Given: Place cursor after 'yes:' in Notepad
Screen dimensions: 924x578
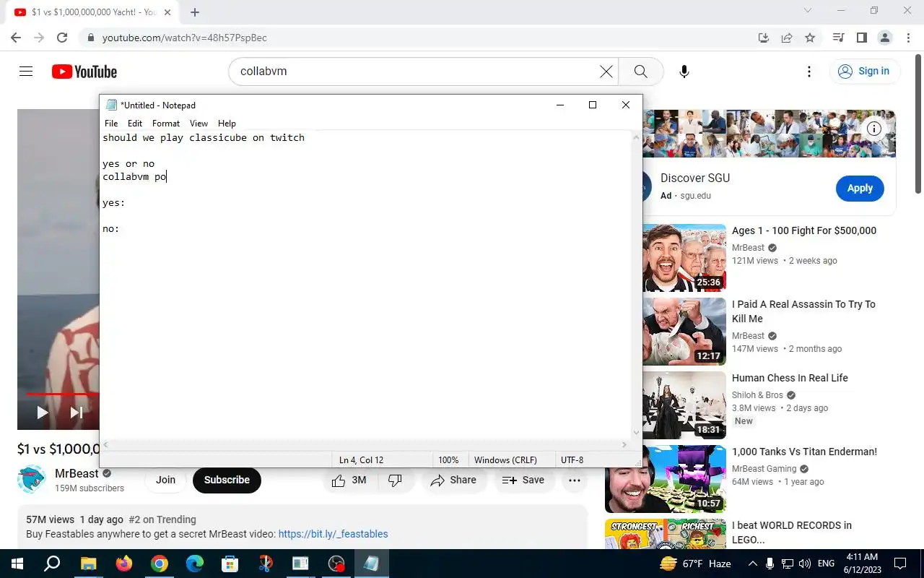Looking at the screenshot, I should [x=126, y=203].
